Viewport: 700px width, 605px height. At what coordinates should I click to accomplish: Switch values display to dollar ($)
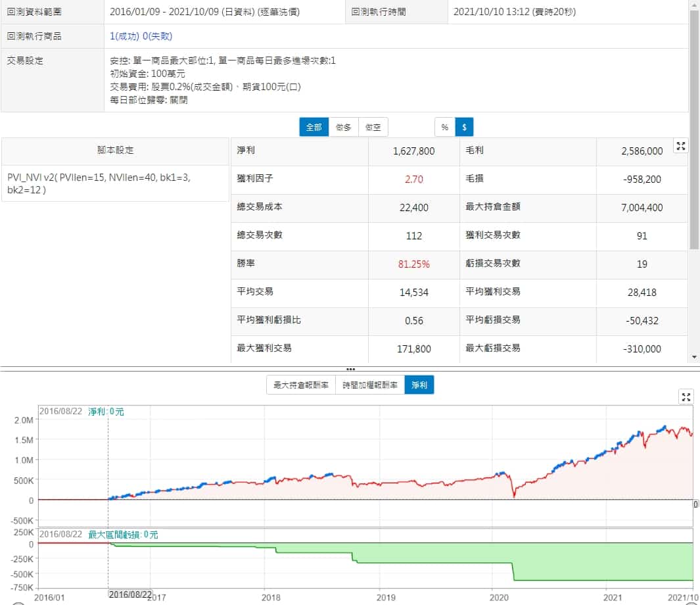[464, 127]
